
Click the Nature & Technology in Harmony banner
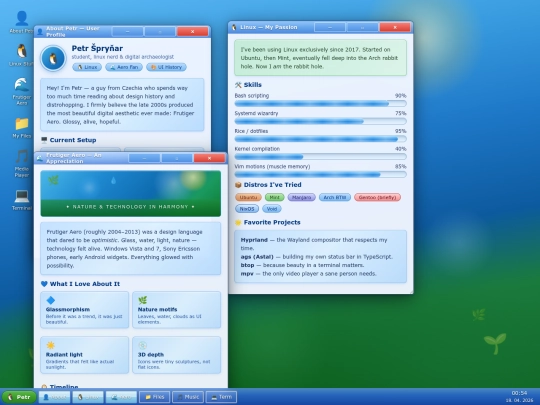tap(131, 194)
